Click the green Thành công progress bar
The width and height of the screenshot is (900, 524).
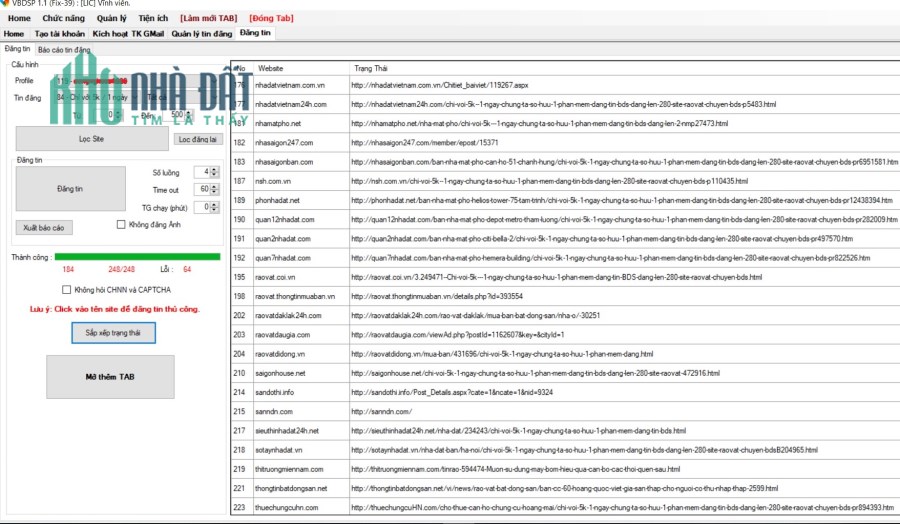[137, 257]
